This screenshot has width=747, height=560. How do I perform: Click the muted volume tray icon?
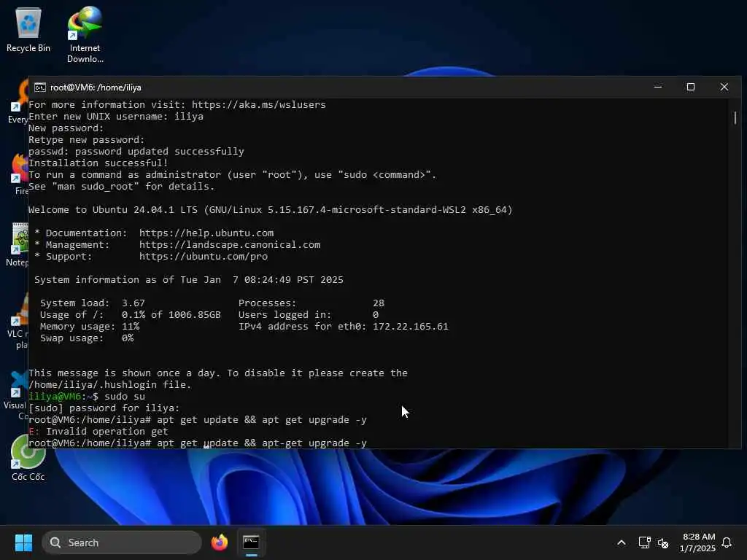662,542
